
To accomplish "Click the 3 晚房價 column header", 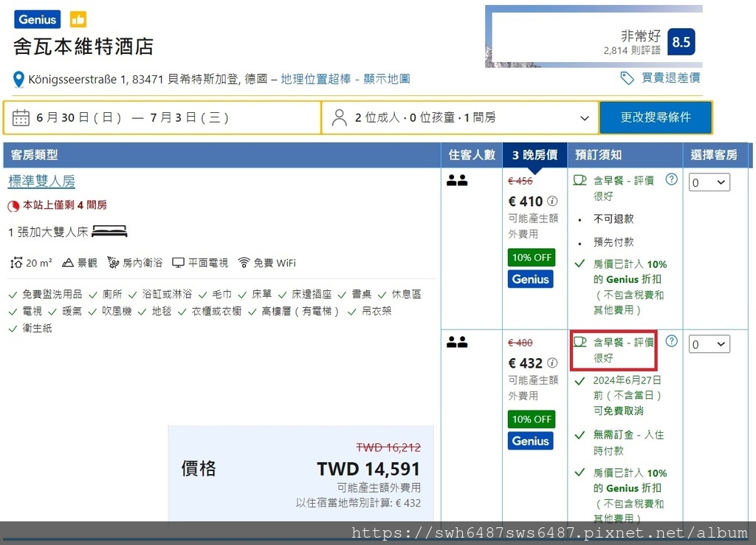I will tap(535, 155).
